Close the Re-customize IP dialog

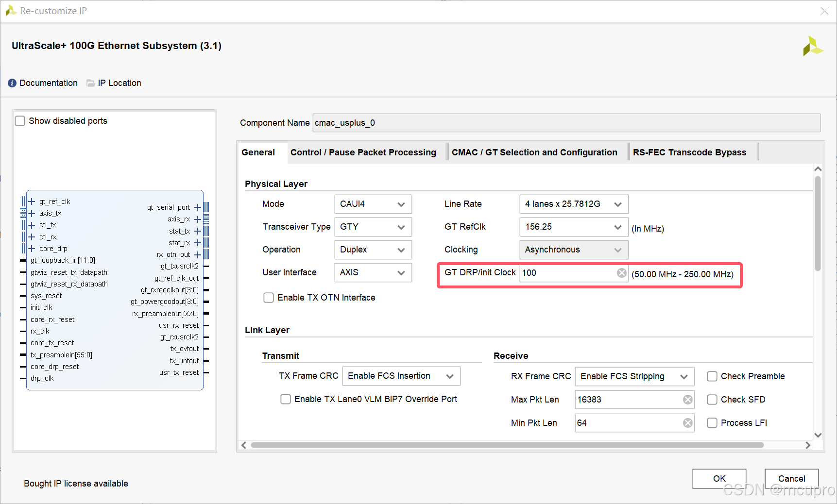click(824, 11)
